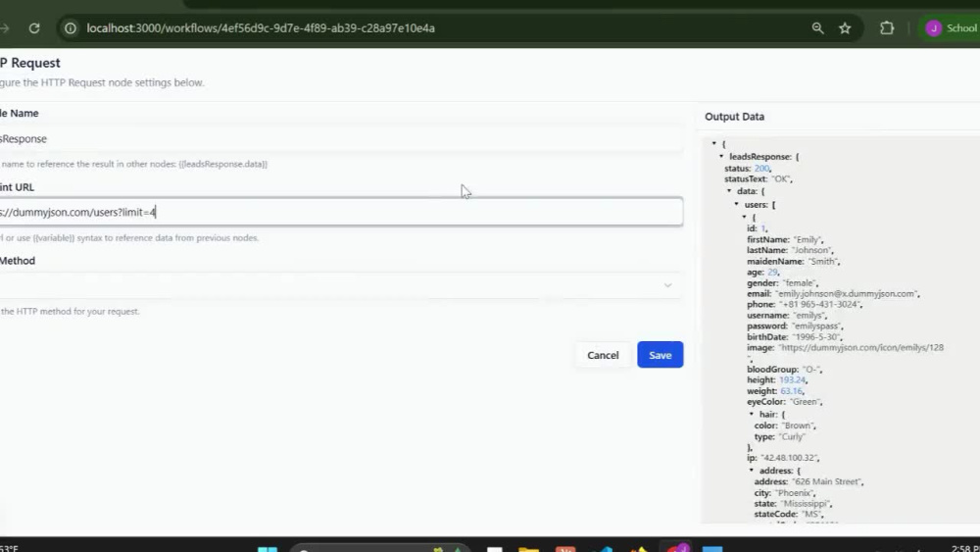Open the School browser profile
Viewport: 980px width, 552px height.
(952, 28)
